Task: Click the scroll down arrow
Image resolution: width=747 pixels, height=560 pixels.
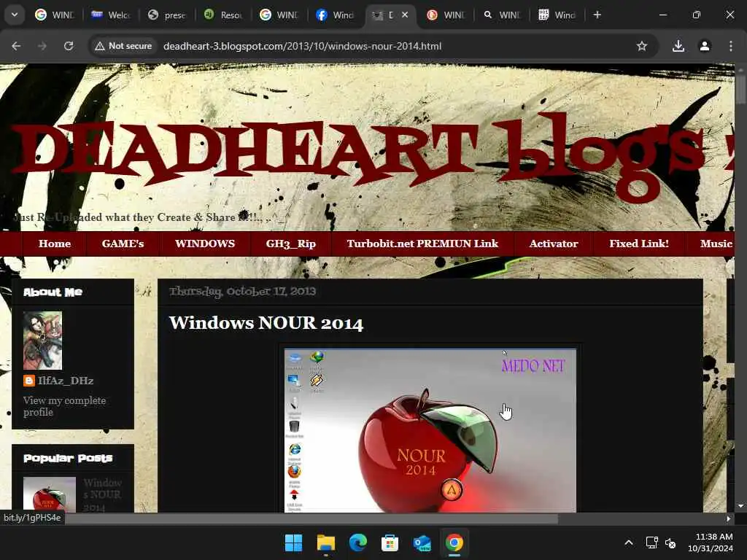Action: point(740,506)
